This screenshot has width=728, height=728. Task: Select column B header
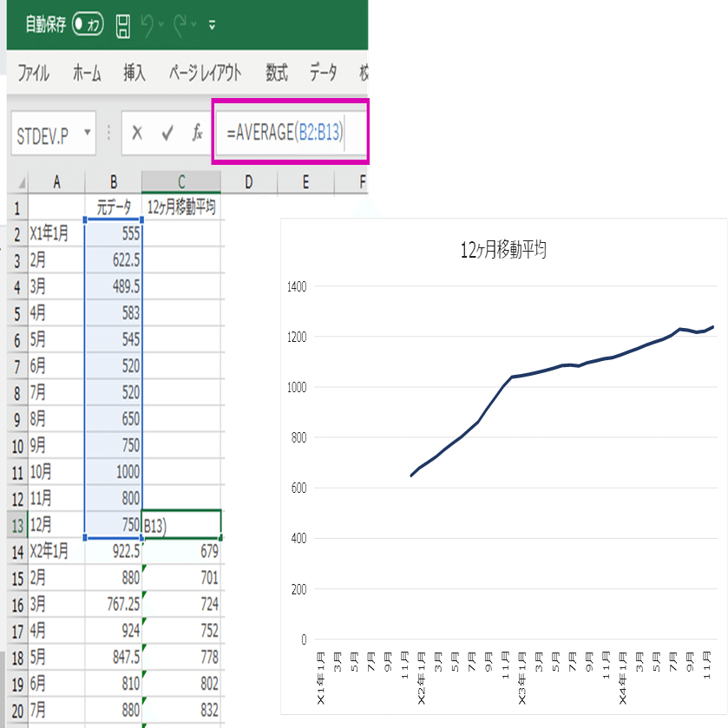[x=114, y=182]
